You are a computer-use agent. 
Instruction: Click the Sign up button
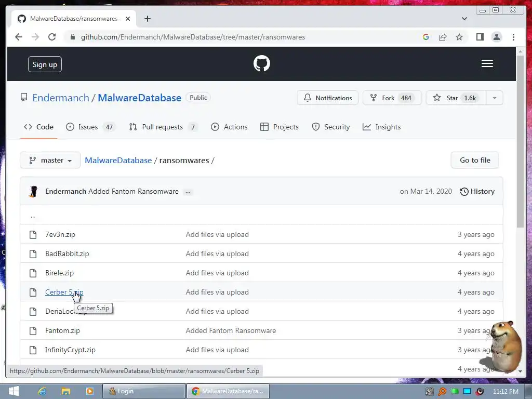[45, 64]
